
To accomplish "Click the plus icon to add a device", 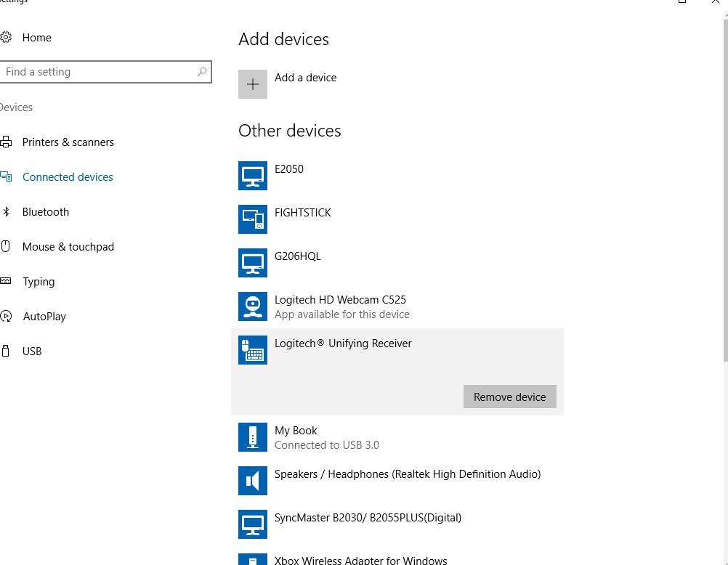I will [253, 84].
